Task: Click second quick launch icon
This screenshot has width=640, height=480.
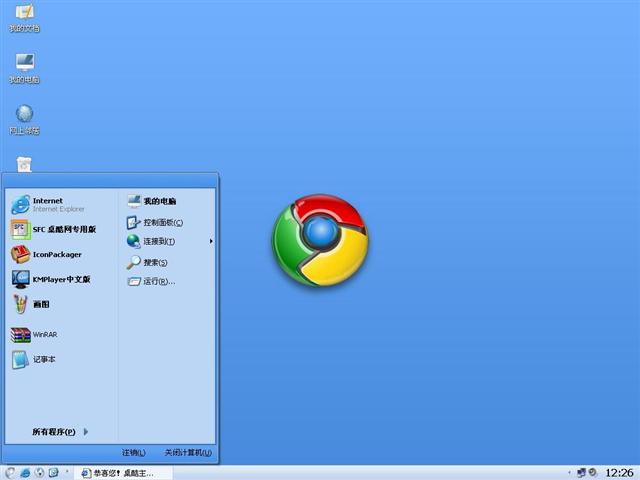Action: pos(39,473)
